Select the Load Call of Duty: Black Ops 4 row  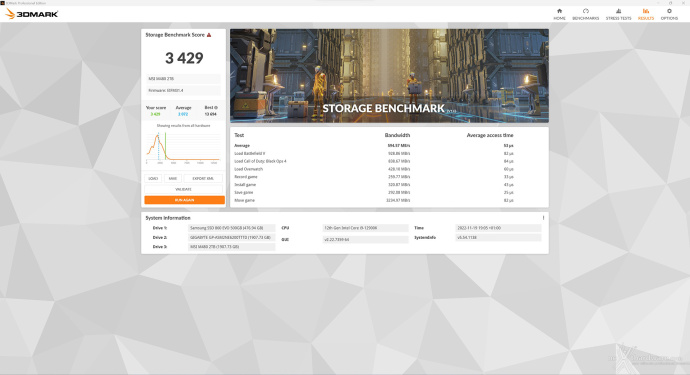(374, 161)
